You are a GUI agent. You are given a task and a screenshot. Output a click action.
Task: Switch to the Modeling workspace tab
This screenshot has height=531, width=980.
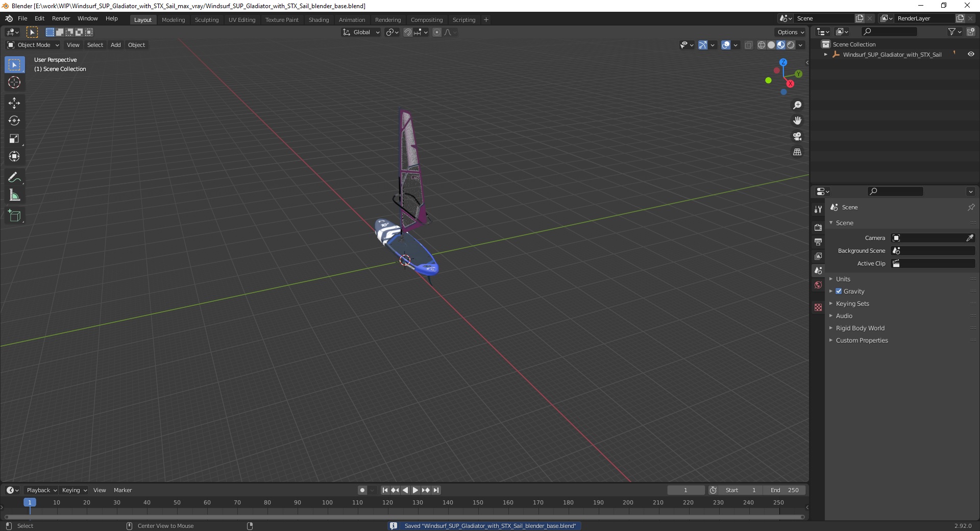173,20
